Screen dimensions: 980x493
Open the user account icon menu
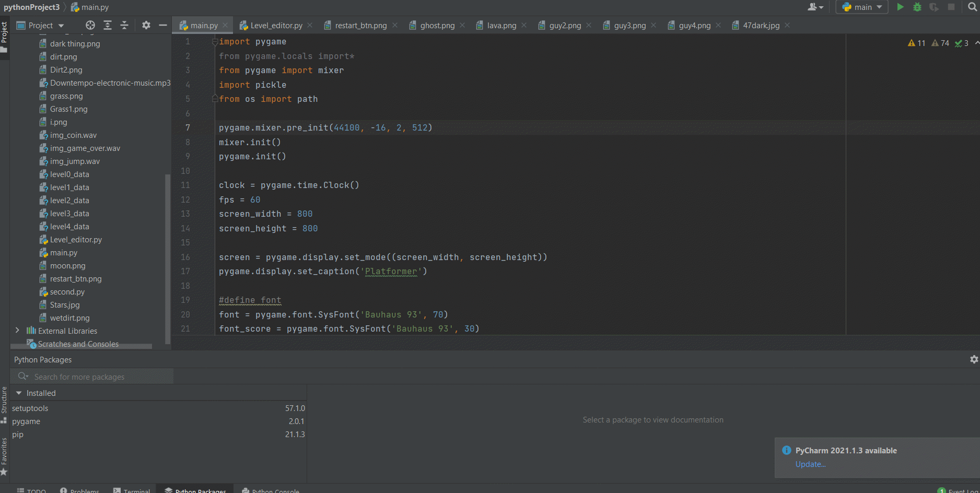point(815,7)
